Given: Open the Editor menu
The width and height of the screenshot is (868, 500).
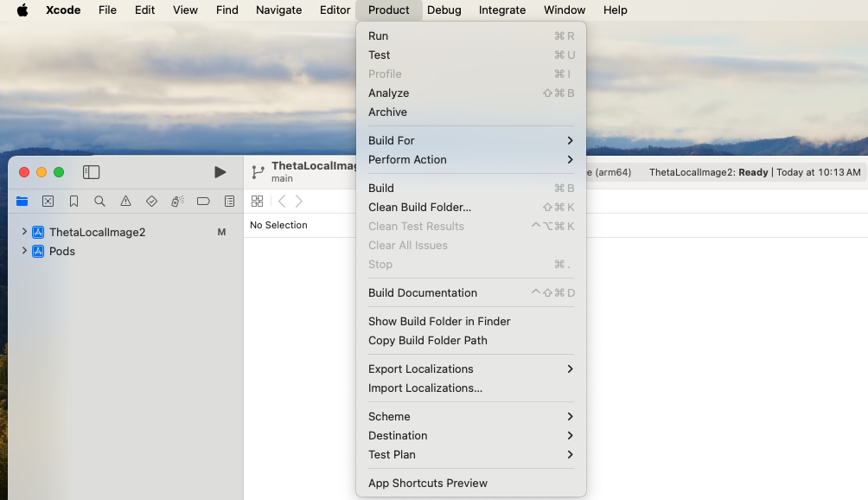Looking at the screenshot, I should (x=335, y=10).
